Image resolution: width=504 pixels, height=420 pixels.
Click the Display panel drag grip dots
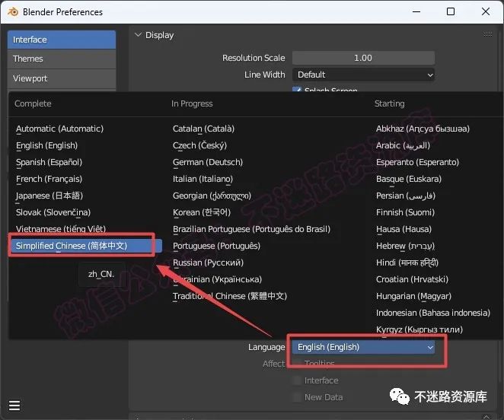[487, 34]
